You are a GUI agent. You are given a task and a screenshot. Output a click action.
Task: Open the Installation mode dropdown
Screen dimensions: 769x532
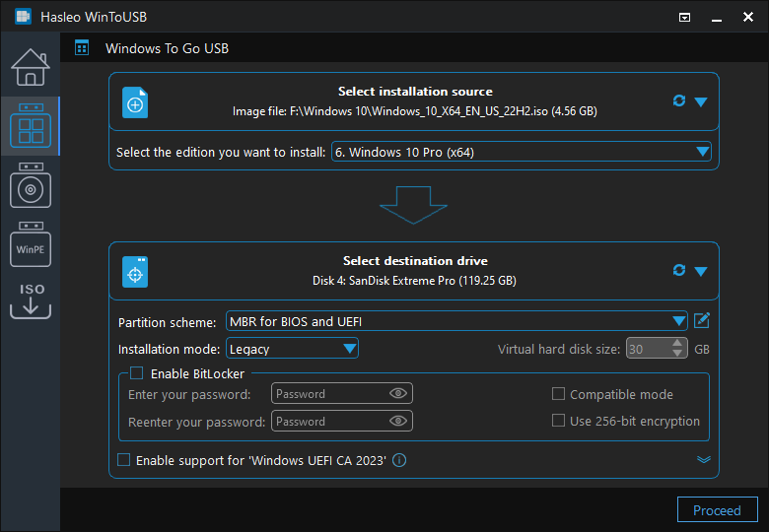tap(292, 349)
